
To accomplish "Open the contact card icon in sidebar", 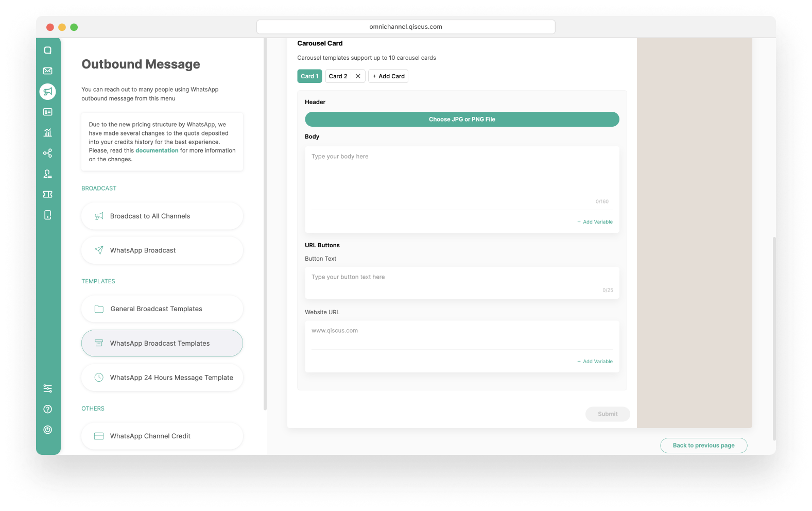I will [x=47, y=112].
